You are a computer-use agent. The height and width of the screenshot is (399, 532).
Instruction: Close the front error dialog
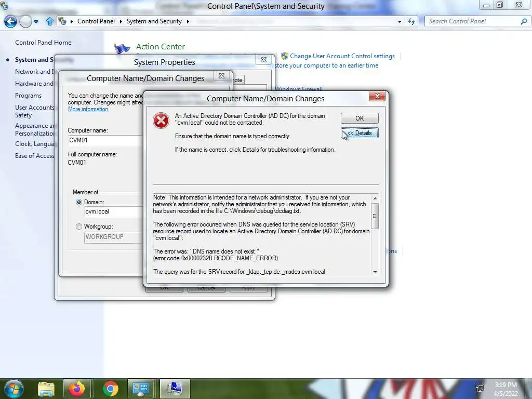click(377, 96)
